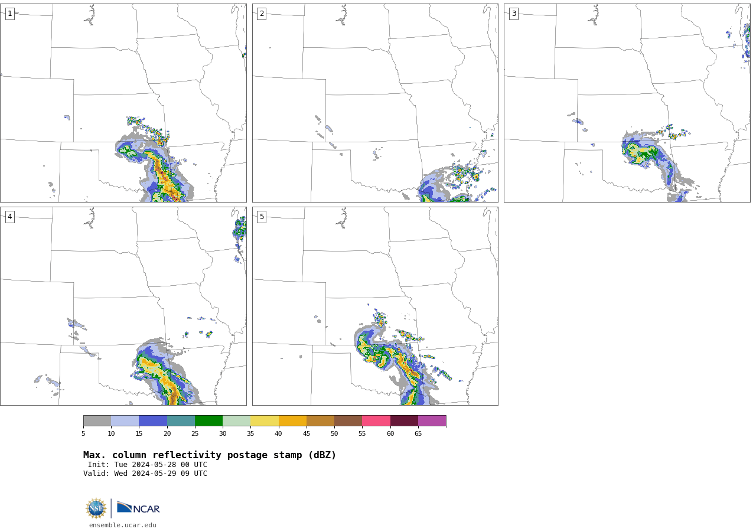Select the brown 50-55 dBZ swatch
Image resolution: width=756 pixels, height=532 pixels.
[x=348, y=421]
